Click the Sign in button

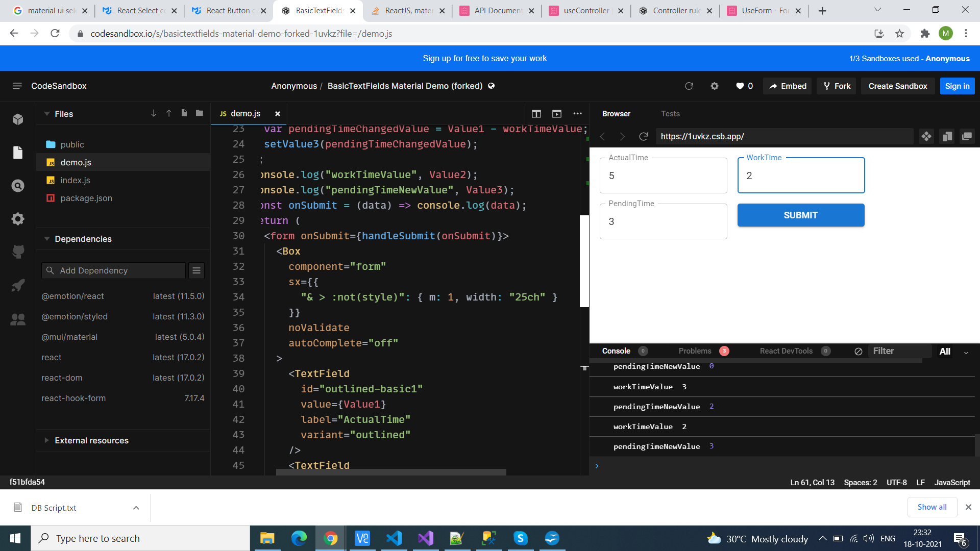[957, 86]
